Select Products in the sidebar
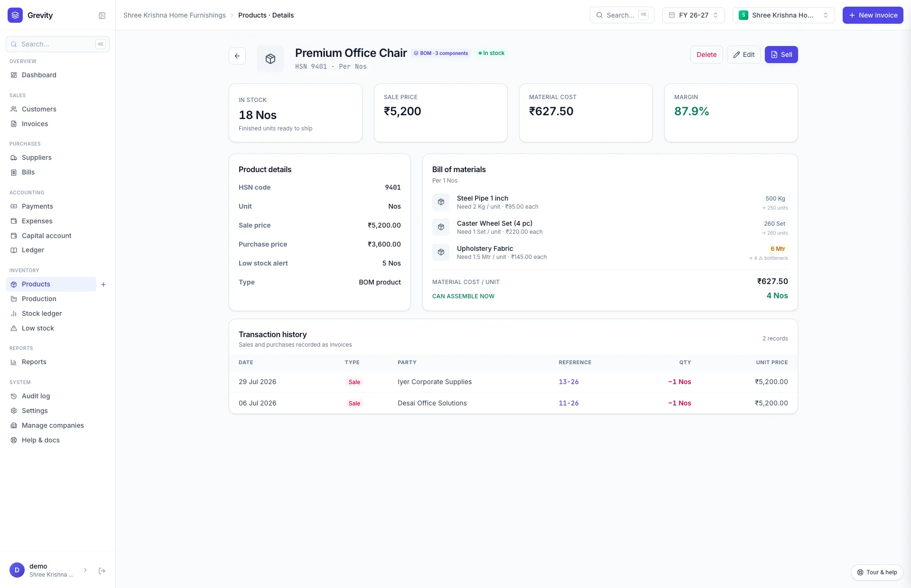The image size is (911, 588). coord(51,284)
